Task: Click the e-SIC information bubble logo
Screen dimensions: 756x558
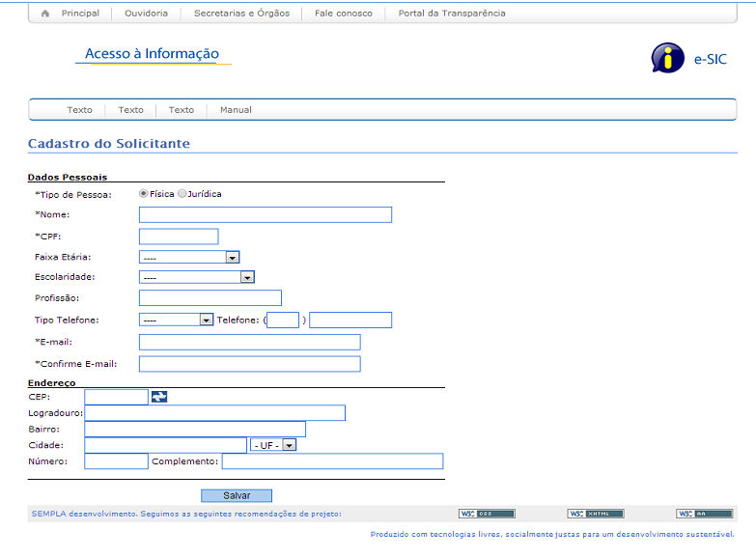Action: point(667,58)
